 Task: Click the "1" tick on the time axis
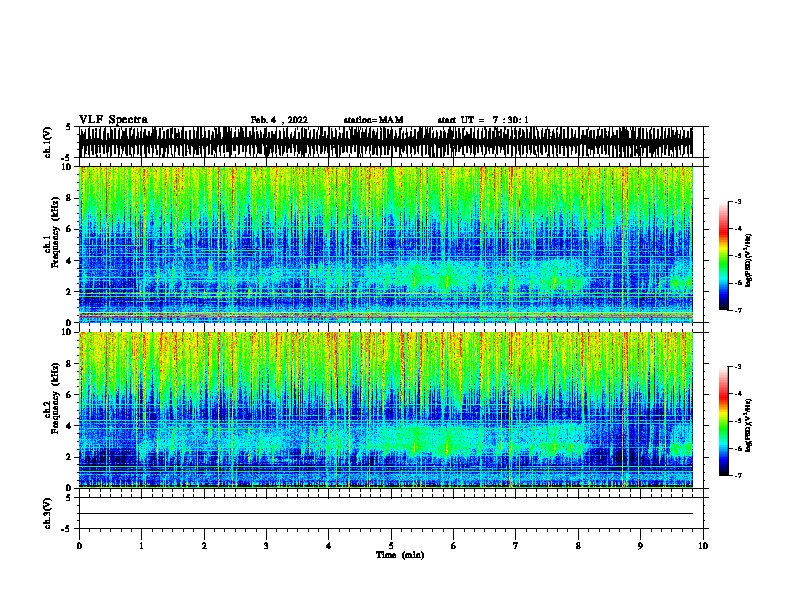point(141,545)
